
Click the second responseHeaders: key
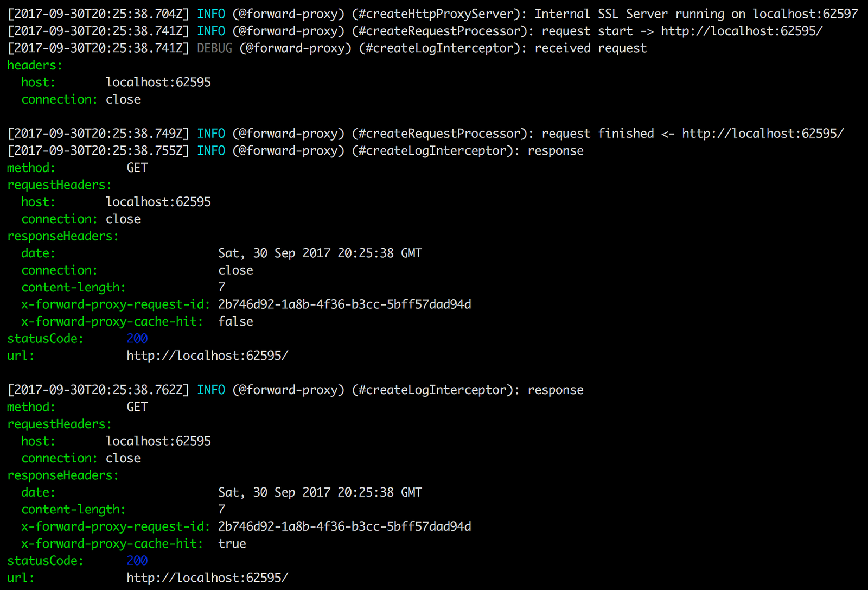[x=63, y=475]
